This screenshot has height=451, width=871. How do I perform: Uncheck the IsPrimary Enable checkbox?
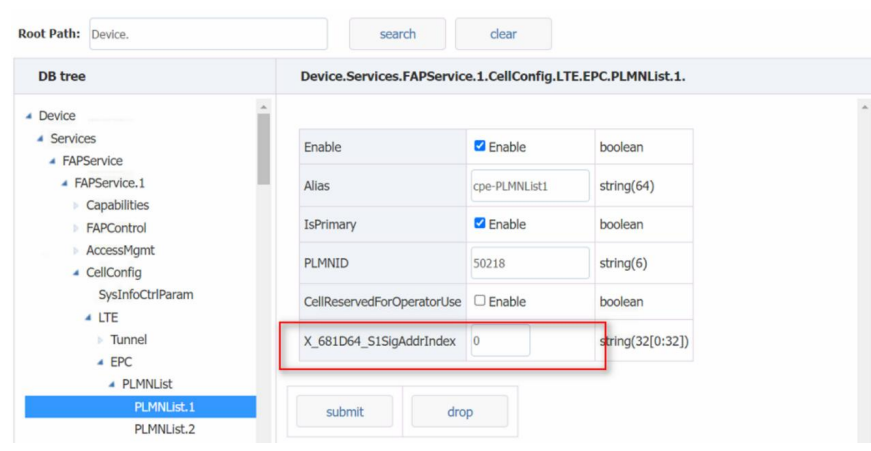tap(479, 223)
